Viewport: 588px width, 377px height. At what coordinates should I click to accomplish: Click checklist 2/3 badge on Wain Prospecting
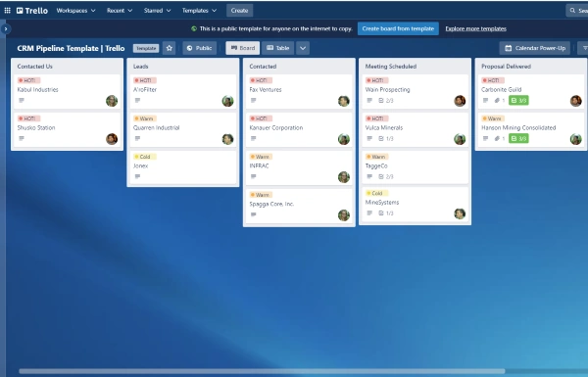[386, 101]
